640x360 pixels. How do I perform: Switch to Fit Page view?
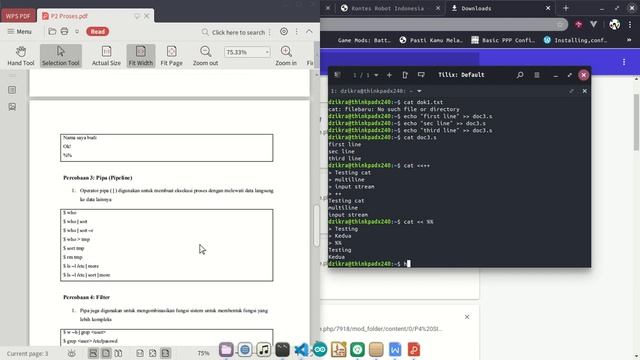pos(171,56)
